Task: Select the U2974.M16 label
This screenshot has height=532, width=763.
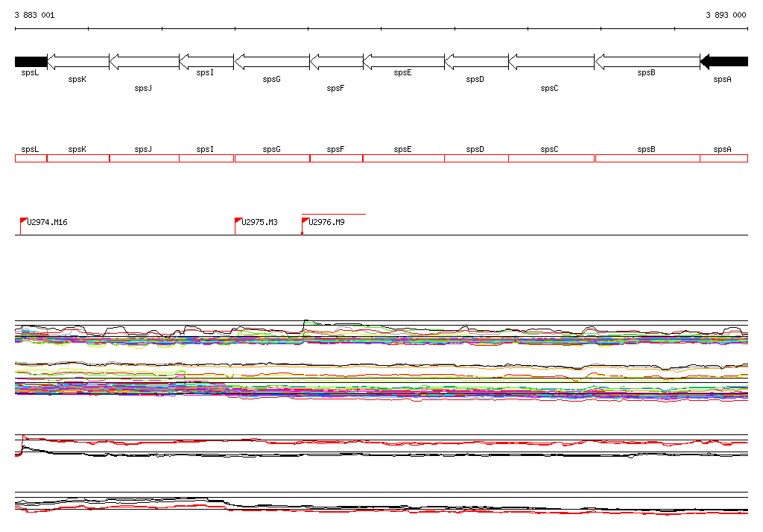Action: pos(47,223)
